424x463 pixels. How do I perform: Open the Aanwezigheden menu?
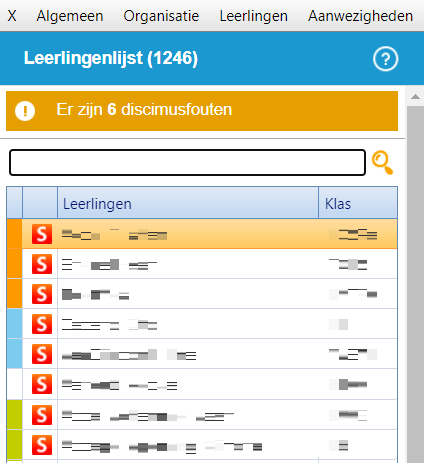coord(360,16)
